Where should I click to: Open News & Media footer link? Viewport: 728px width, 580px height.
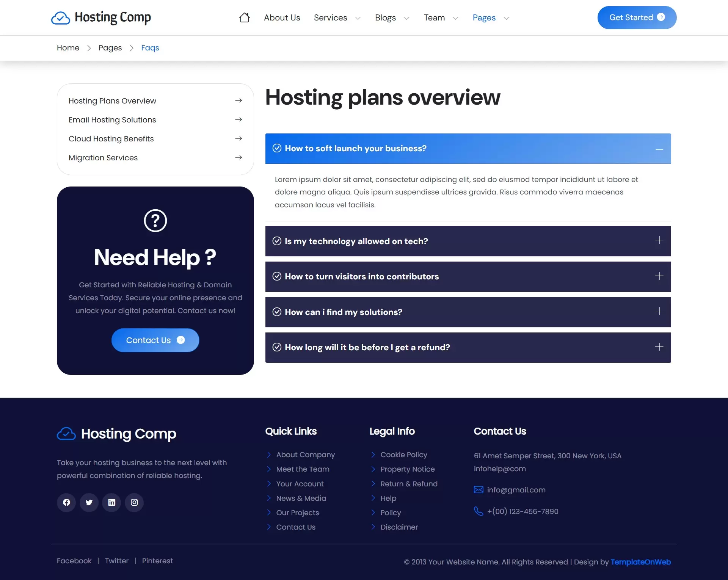point(301,498)
